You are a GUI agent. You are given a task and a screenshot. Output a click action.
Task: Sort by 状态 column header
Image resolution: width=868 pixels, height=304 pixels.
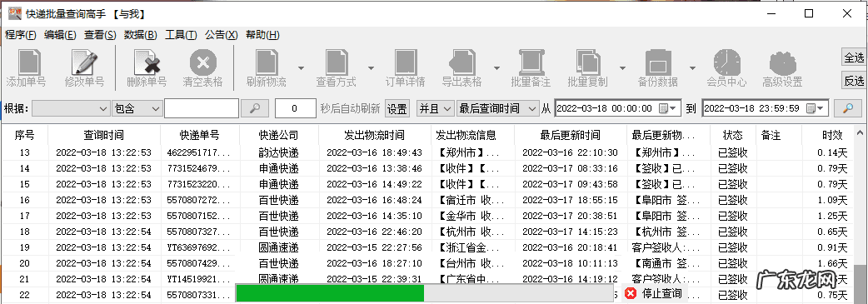[733, 135]
